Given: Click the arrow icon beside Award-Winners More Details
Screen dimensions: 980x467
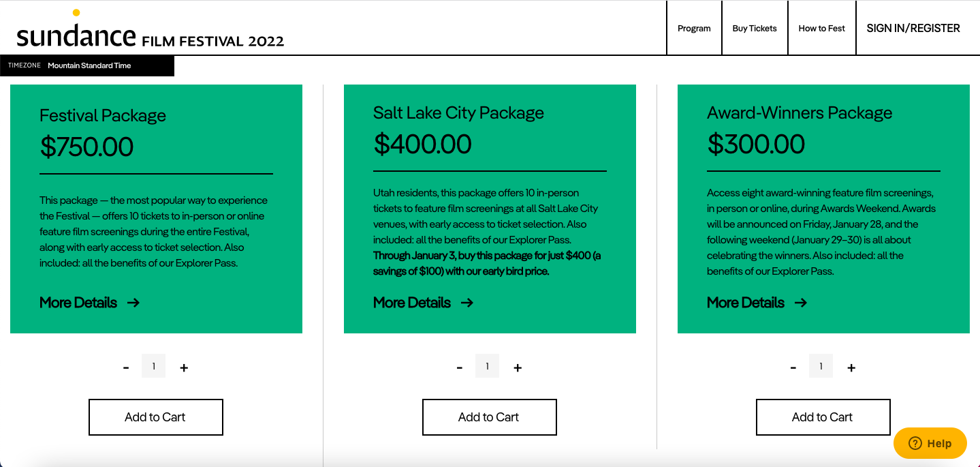Looking at the screenshot, I should point(801,302).
